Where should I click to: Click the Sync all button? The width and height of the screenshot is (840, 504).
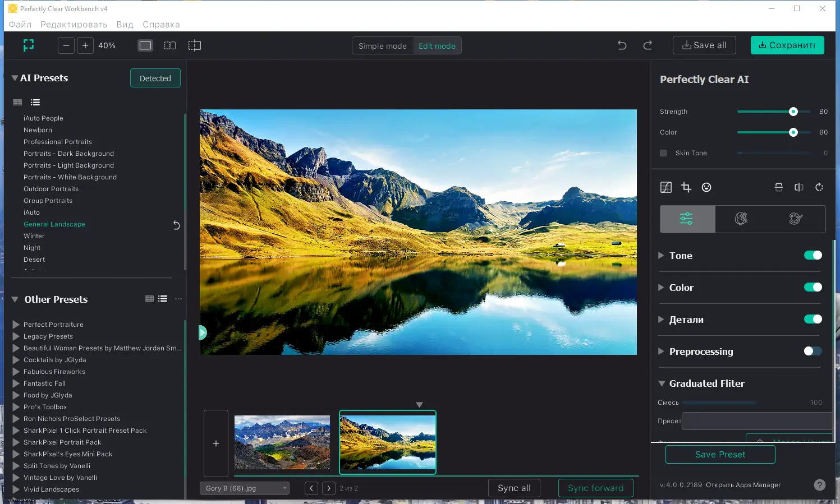(514, 488)
